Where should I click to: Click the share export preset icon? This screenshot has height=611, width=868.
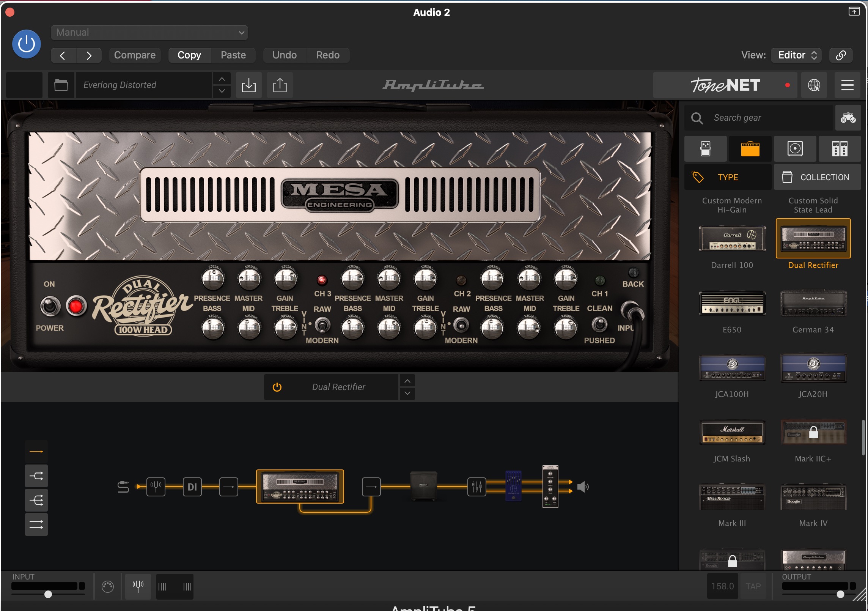coord(280,85)
